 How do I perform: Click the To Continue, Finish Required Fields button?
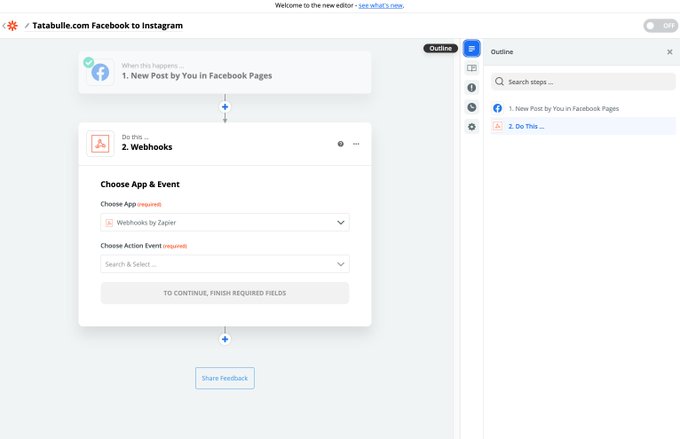coord(225,293)
